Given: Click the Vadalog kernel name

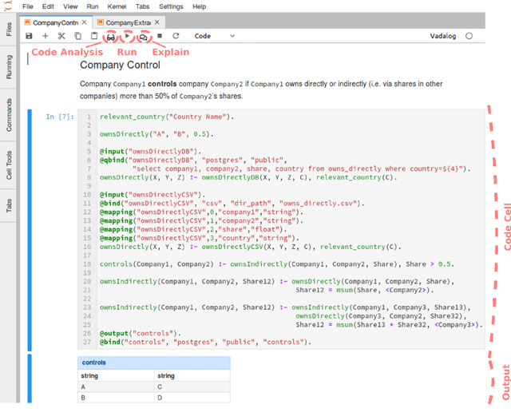Looking at the screenshot, I should point(443,36).
